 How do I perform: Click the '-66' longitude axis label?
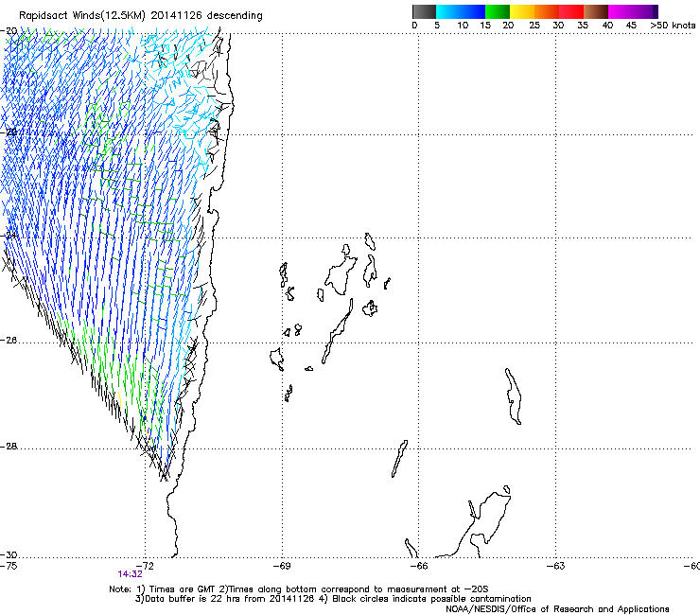click(x=419, y=566)
